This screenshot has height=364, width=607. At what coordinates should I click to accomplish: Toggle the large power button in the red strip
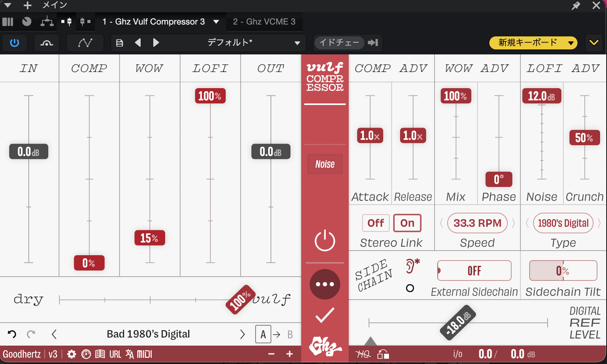click(x=325, y=241)
